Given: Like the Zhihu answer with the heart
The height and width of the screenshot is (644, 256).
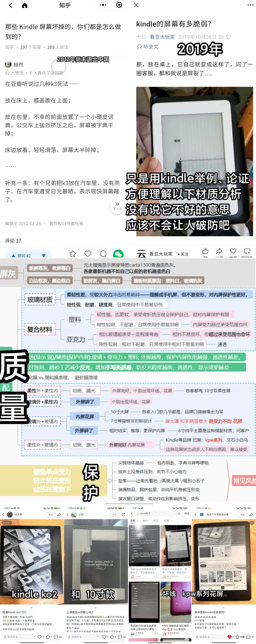Looking at the screenshot, I should coord(88,254).
